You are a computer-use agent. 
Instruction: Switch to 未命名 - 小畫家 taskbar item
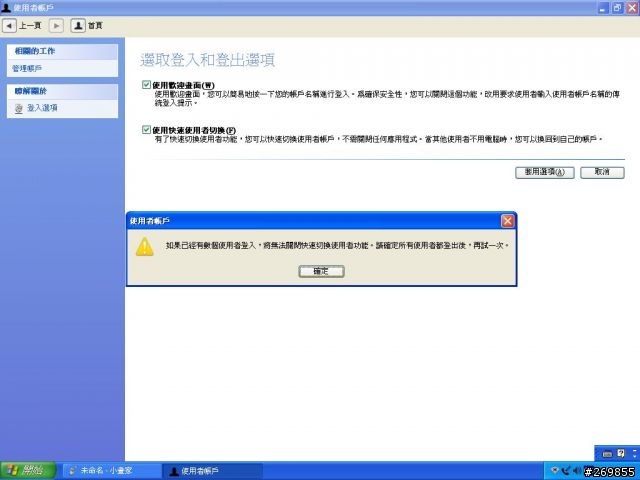(x=110, y=471)
